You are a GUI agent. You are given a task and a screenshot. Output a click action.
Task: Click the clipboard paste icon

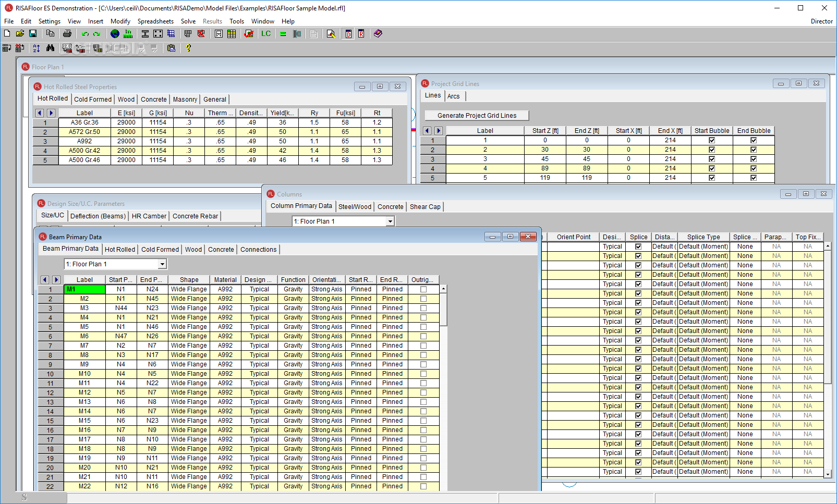[171, 48]
